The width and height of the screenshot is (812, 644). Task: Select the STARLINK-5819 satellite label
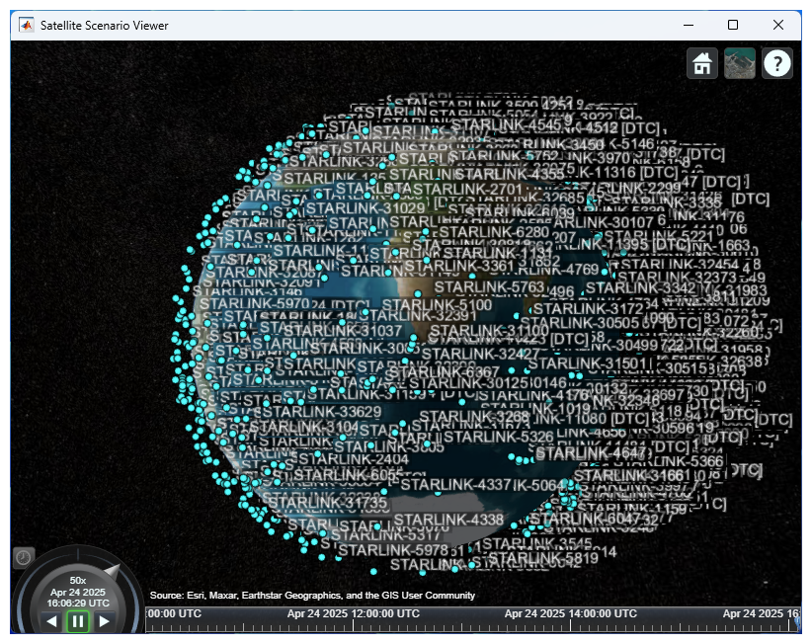(543, 557)
